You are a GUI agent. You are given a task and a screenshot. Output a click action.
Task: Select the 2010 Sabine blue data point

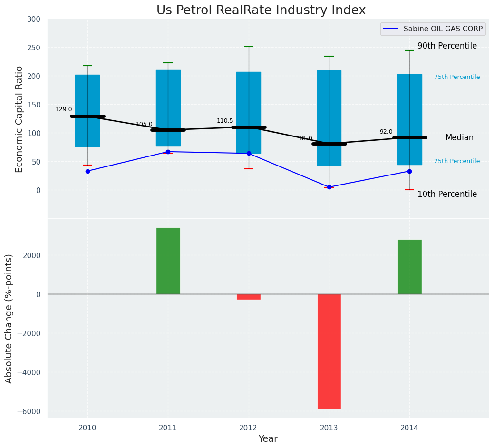point(87,171)
